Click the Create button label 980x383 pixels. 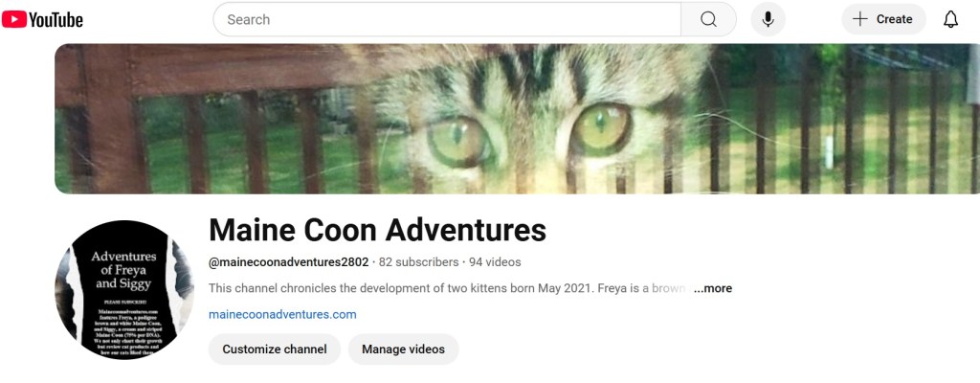click(895, 19)
